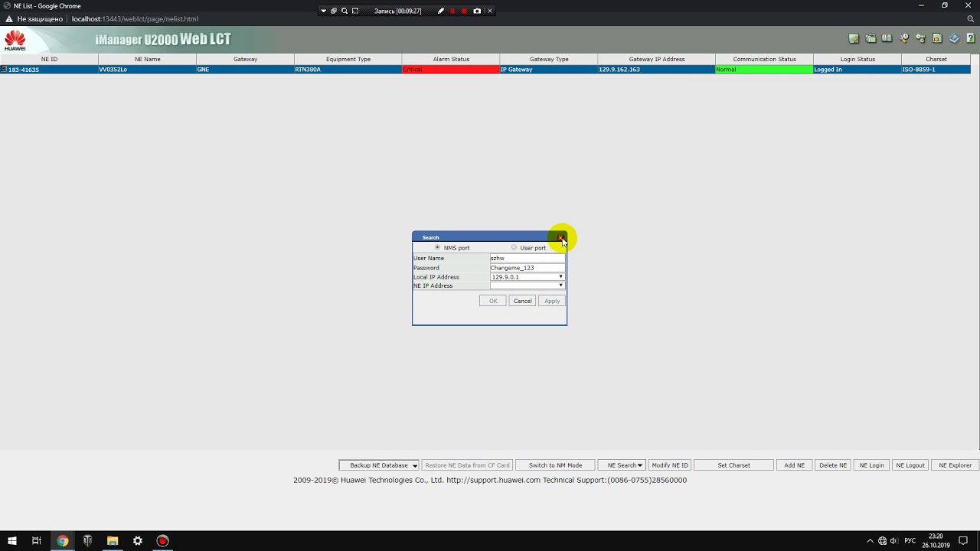This screenshot has height=551, width=980.
Task: Open the Backup NE Database dropdown
Action: pos(379,465)
